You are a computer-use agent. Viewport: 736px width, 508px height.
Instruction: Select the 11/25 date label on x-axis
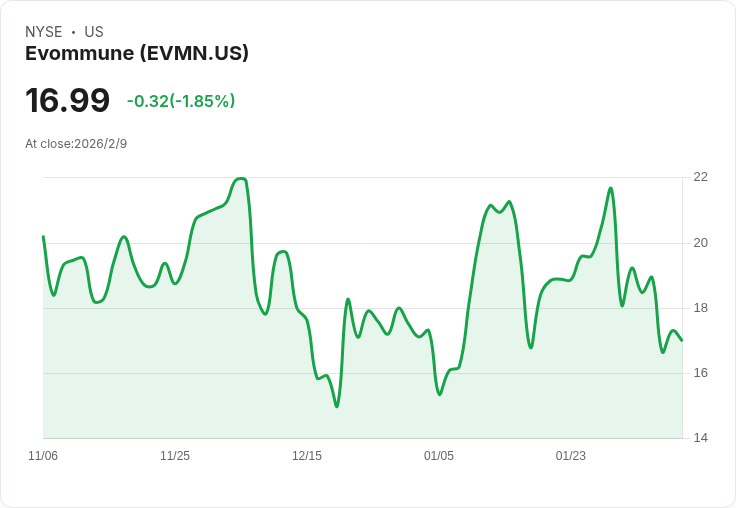(175, 455)
